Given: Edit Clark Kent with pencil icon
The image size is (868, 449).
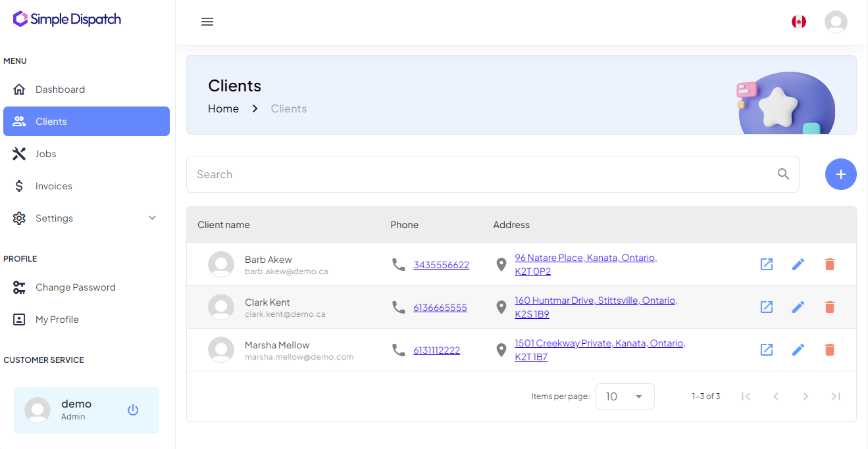Looking at the screenshot, I should pyautogui.click(x=798, y=307).
